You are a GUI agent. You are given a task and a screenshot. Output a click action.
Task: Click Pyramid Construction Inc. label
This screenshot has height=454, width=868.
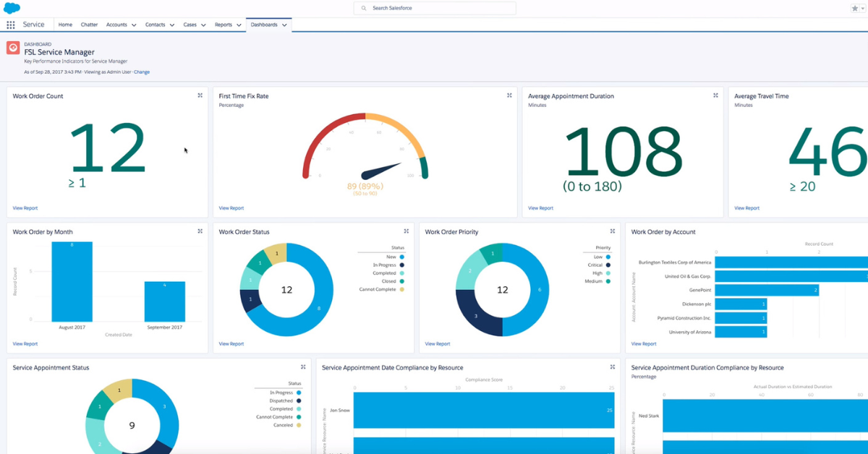coord(684,318)
